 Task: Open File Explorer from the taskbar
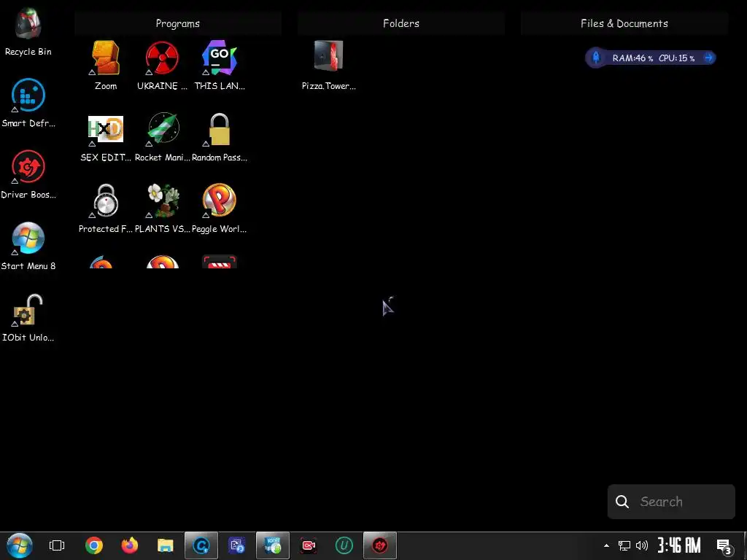166,545
